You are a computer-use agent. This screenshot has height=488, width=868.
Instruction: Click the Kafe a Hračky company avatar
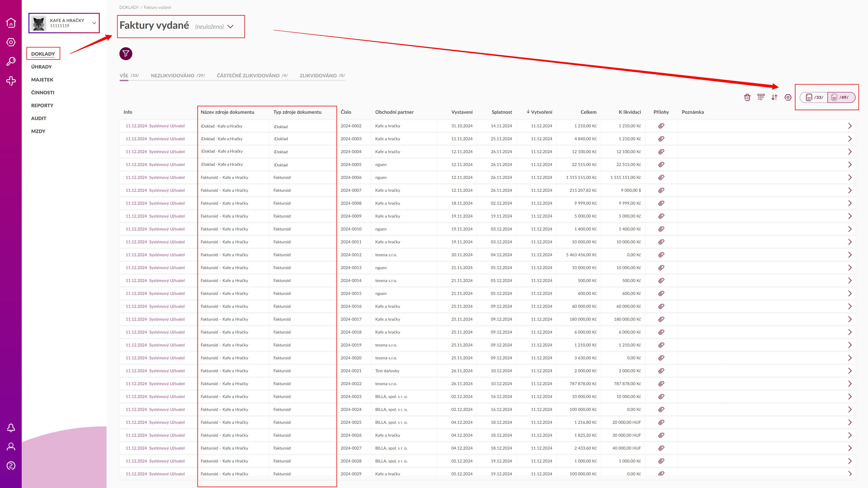point(39,23)
